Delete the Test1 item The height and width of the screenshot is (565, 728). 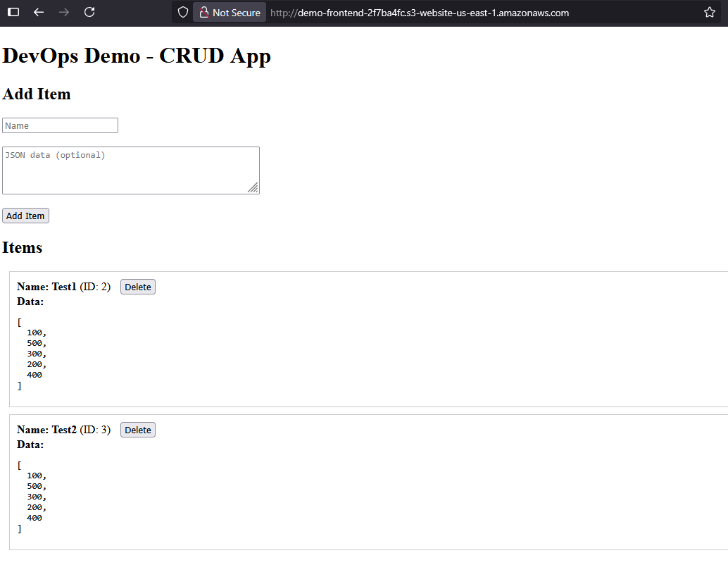pyautogui.click(x=138, y=287)
